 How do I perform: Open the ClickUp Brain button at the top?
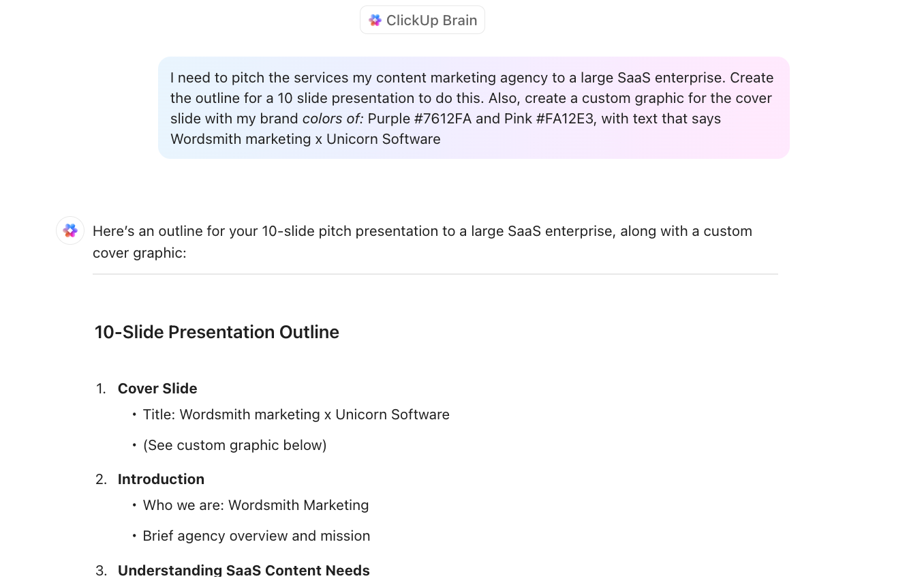(x=422, y=20)
